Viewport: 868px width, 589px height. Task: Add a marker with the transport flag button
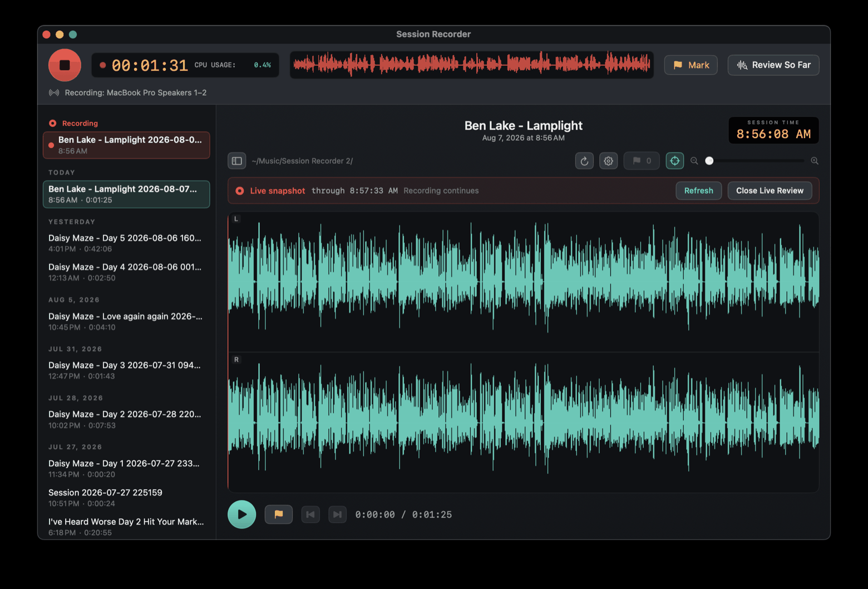coord(279,514)
